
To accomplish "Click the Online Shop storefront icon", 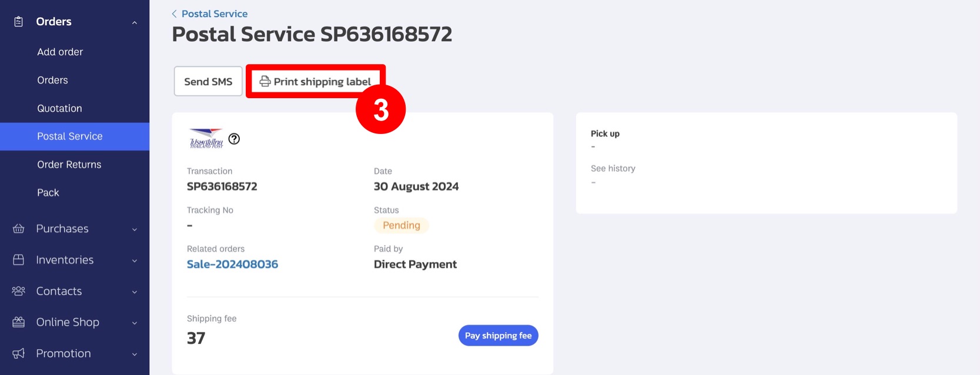I will pos(19,322).
